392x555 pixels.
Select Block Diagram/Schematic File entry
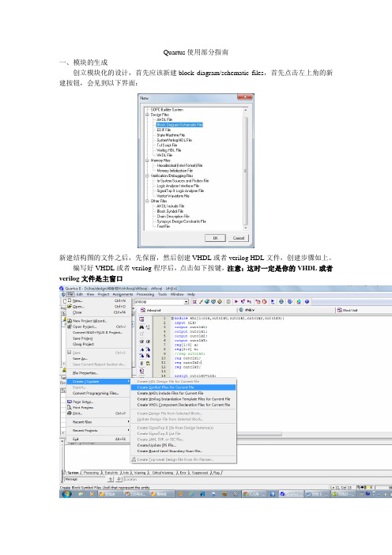pos(179,125)
